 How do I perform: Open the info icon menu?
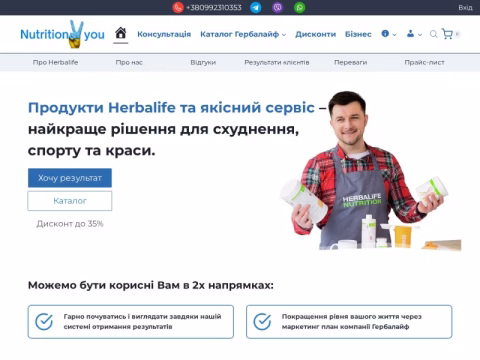(385, 34)
